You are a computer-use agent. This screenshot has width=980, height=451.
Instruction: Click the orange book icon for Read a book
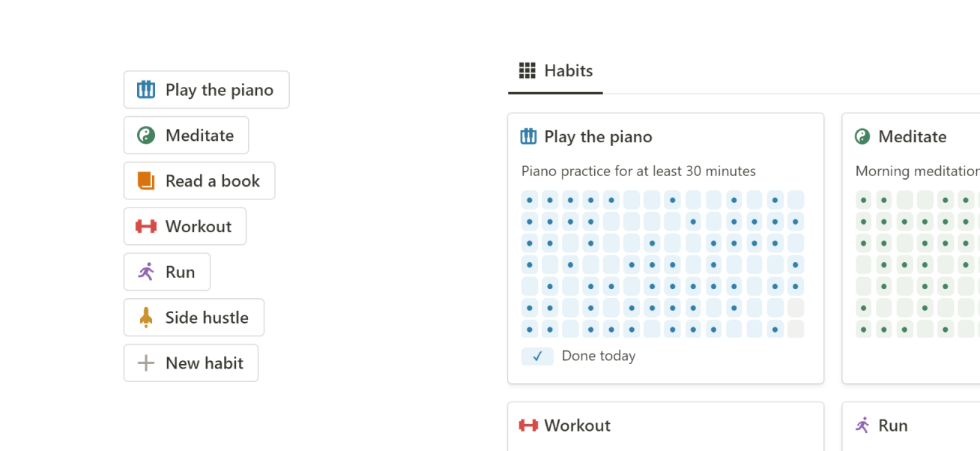(146, 181)
